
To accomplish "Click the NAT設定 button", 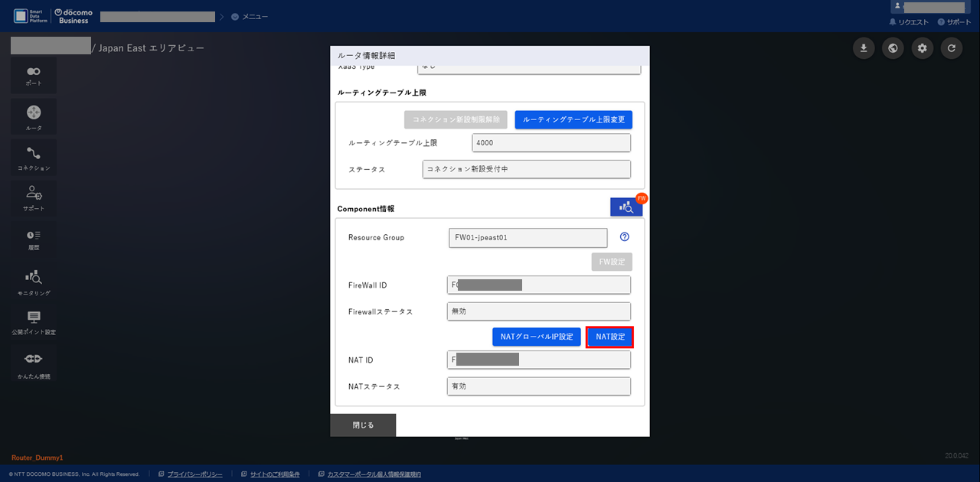I will tap(609, 337).
